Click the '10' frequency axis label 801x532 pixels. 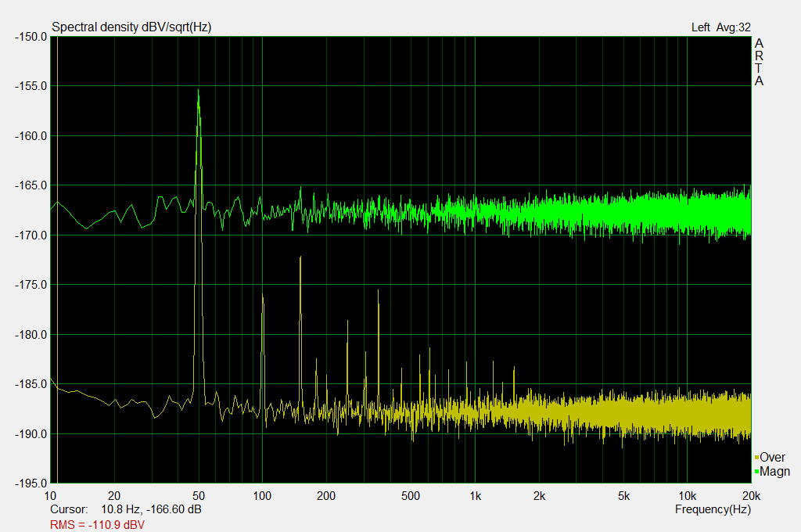(50, 496)
